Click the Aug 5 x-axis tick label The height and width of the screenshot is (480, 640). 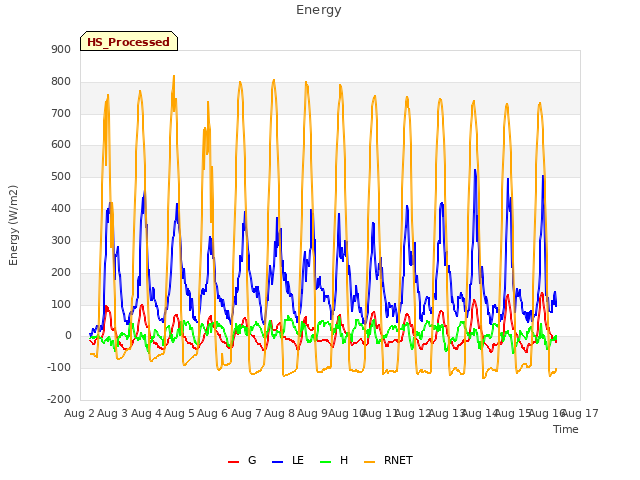pyautogui.click(x=179, y=413)
